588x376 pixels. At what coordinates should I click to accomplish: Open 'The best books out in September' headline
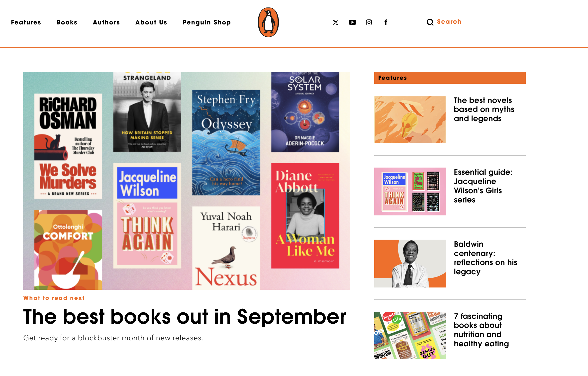coord(185,317)
